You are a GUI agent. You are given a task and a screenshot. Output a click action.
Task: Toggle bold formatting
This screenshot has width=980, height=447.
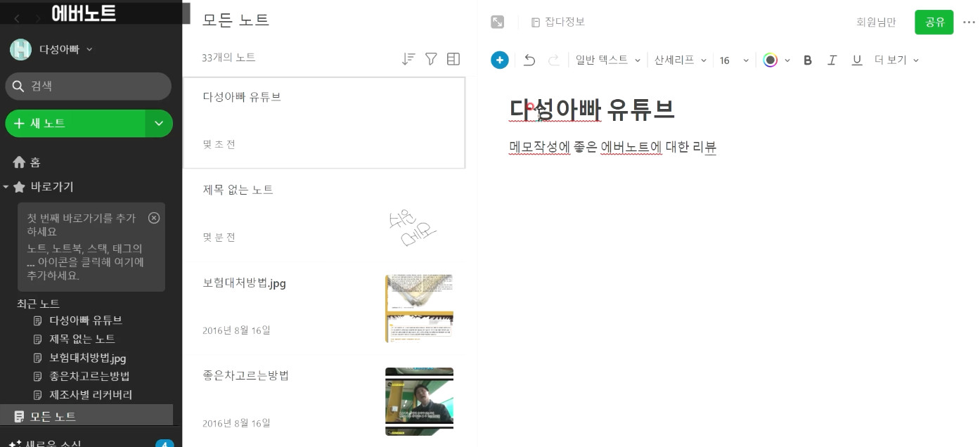[x=808, y=60]
